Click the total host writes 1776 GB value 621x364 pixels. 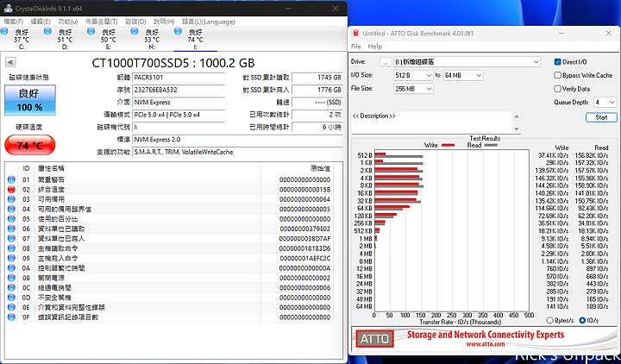pos(317,90)
